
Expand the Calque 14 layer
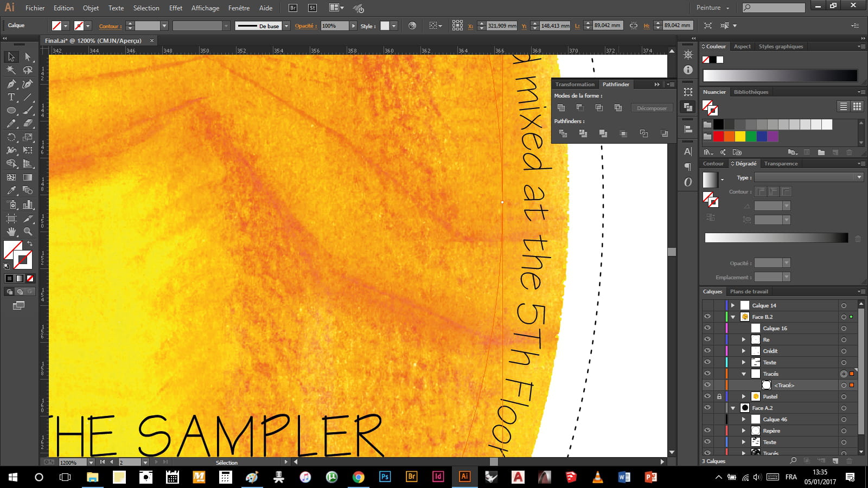733,305
